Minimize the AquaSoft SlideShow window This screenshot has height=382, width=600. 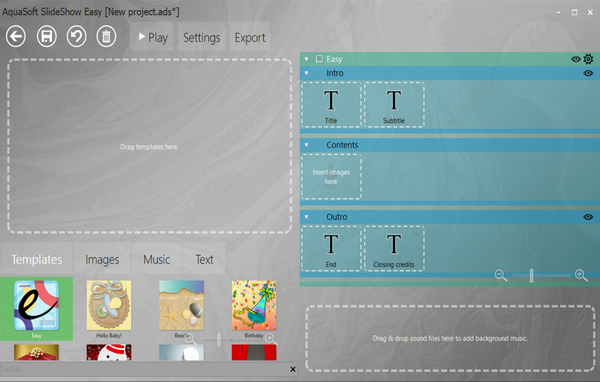point(558,13)
